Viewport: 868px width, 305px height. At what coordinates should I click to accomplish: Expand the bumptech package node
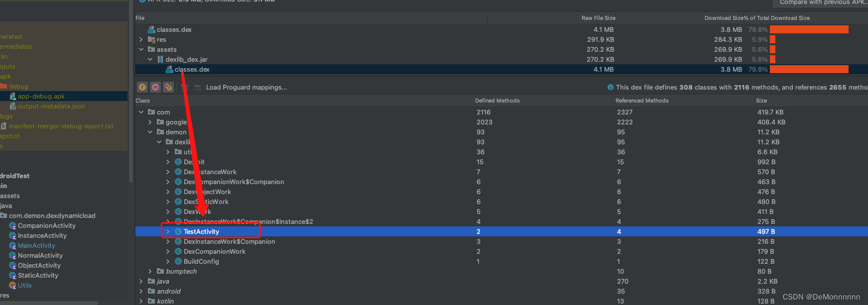(x=150, y=272)
